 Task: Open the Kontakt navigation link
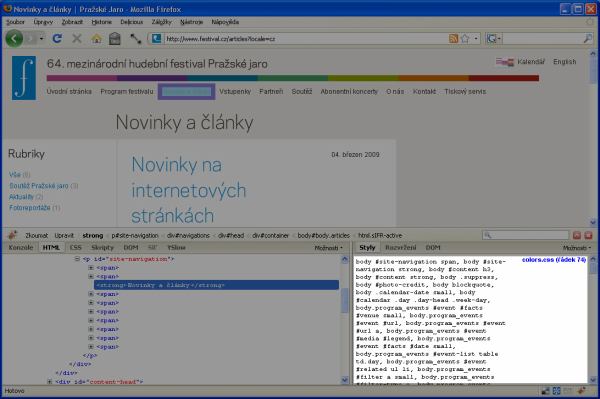click(424, 91)
